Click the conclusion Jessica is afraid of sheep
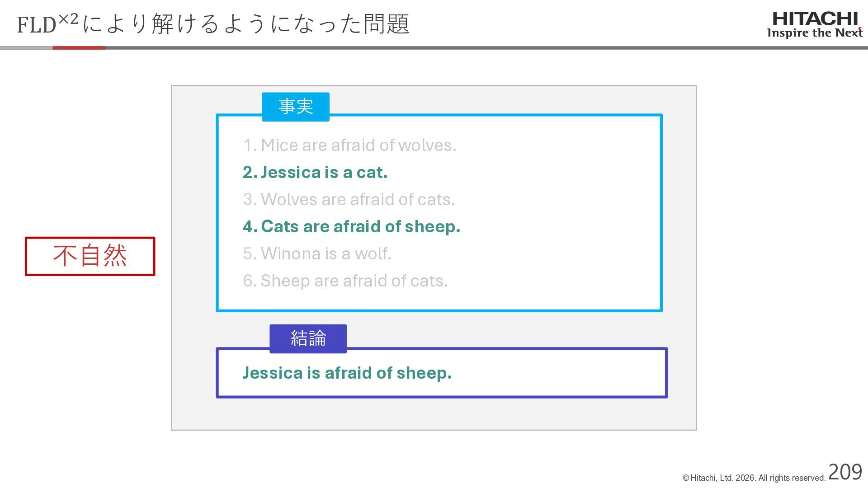The width and height of the screenshot is (868, 488). pos(347,373)
